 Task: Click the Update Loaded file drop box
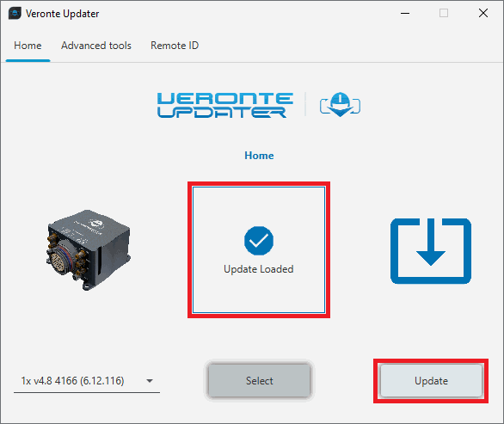(x=259, y=249)
